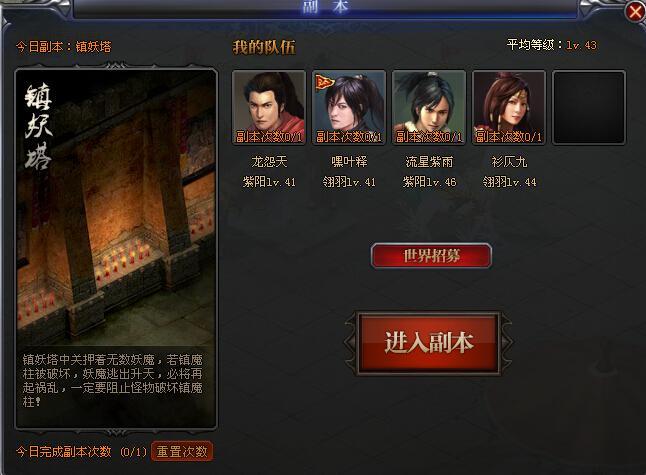Click the 平均等级 lv.43 indicator
Screen dimensions: 646x475
[551, 44]
